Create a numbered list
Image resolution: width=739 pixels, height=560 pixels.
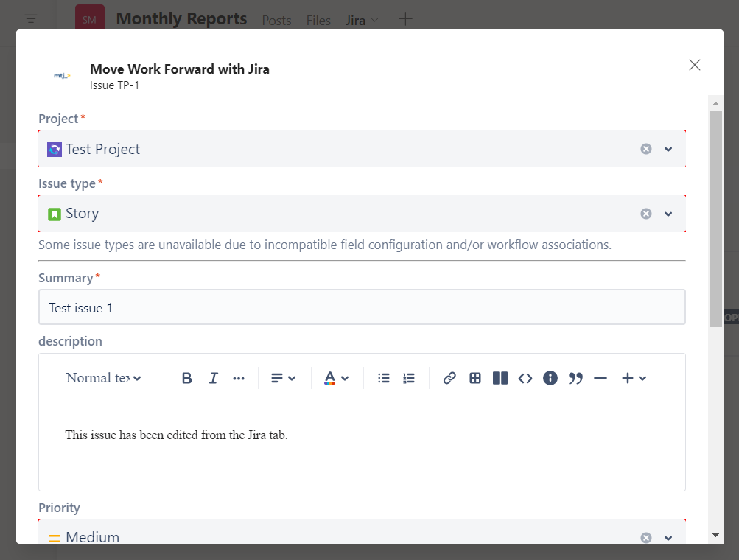(x=409, y=378)
